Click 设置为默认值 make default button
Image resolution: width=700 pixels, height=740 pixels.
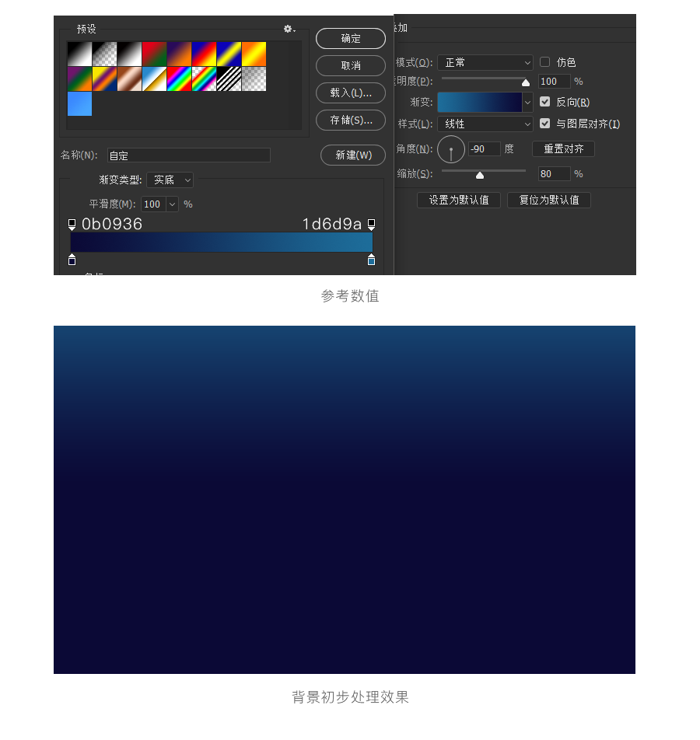point(459,200)
